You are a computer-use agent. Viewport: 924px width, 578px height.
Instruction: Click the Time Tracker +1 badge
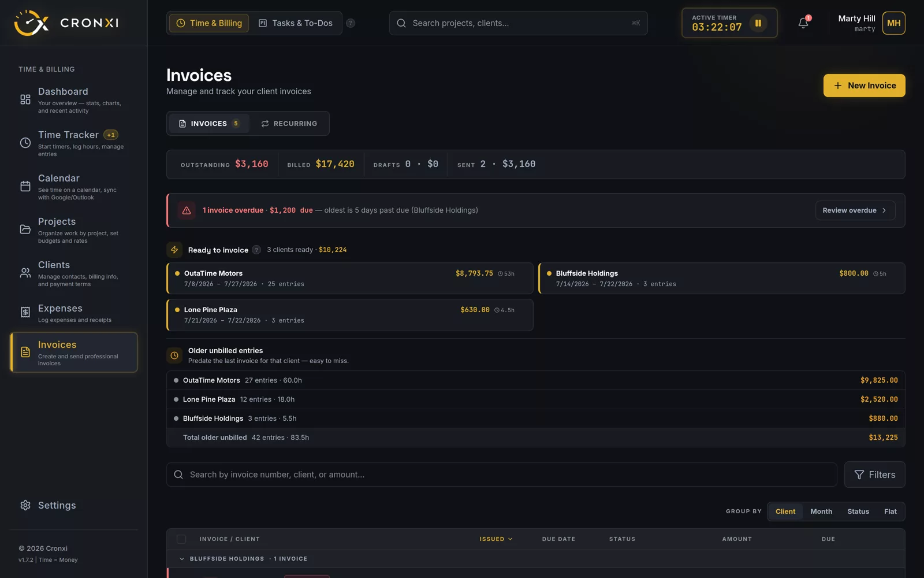pos(111,135)
